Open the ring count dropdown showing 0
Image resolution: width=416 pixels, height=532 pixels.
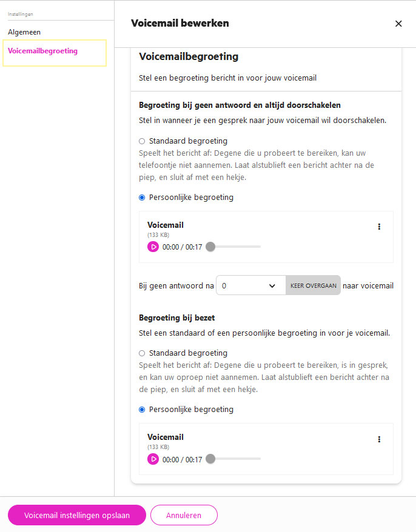point(251,285)
